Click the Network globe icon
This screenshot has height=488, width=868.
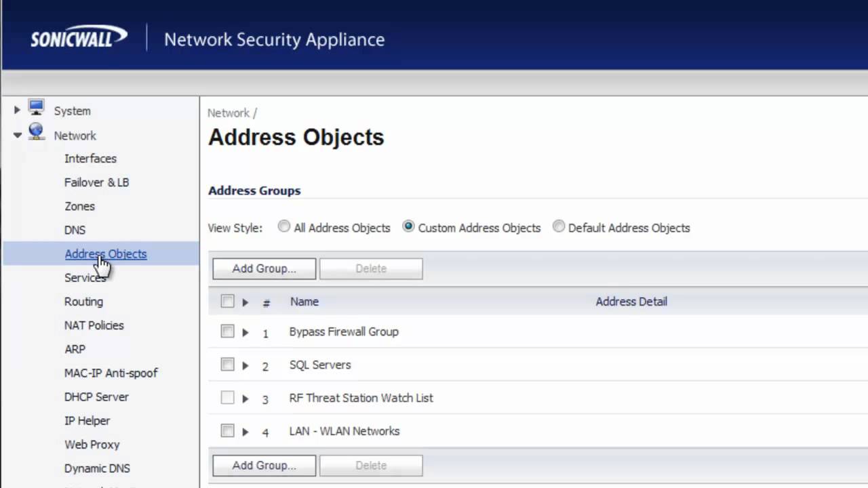tap(36, 133)
